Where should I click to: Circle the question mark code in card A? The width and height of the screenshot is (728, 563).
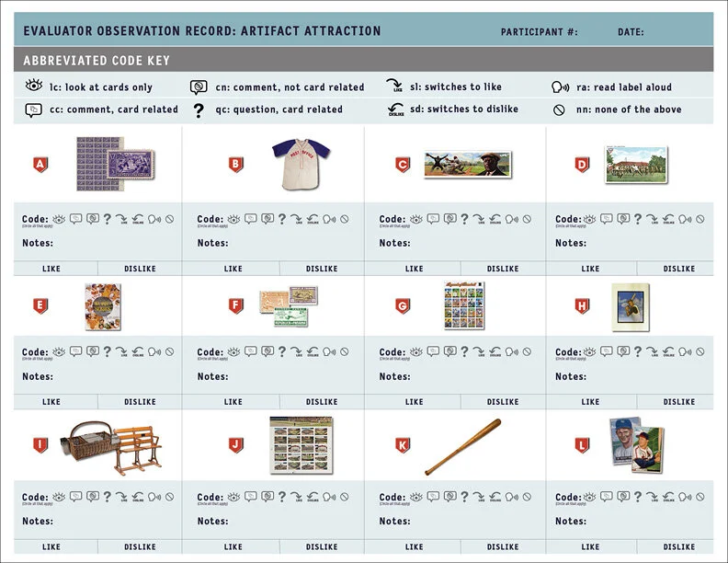pyautogui.click(x=108, y=219)
